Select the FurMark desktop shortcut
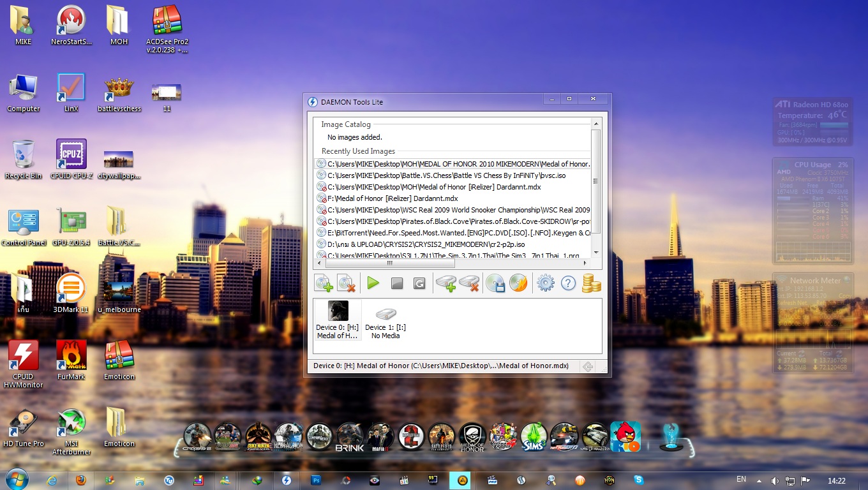 point(71,360)
